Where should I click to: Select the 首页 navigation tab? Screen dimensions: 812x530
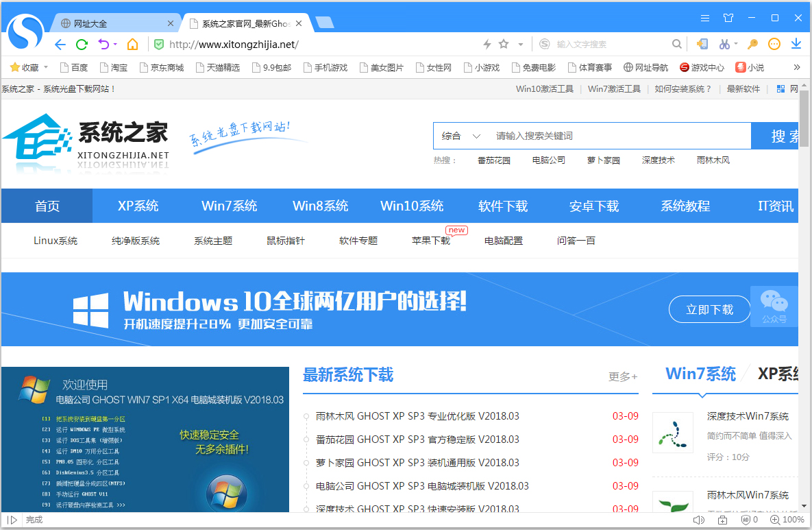click(47, 206)
